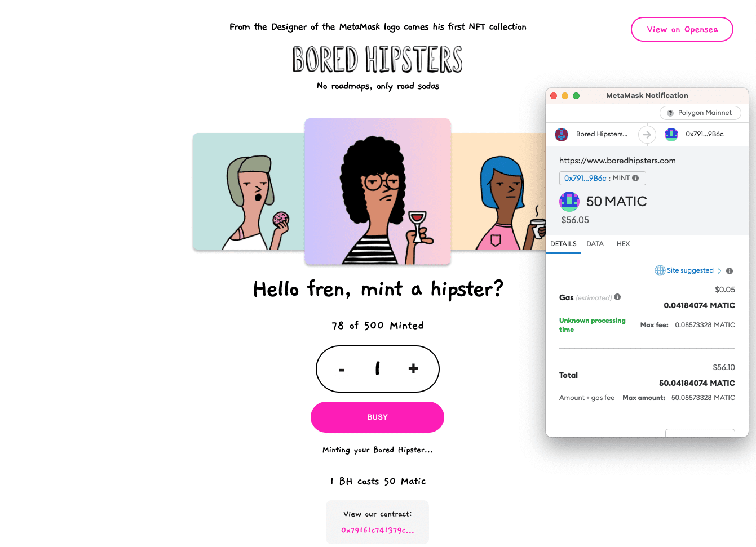Decrease mint quantity with the minus button
This screenshot has height=547, width=756.
(x=342, y=370)
